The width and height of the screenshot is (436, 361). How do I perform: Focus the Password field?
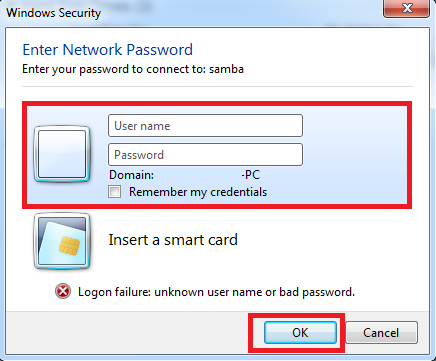tap(205, 155)
